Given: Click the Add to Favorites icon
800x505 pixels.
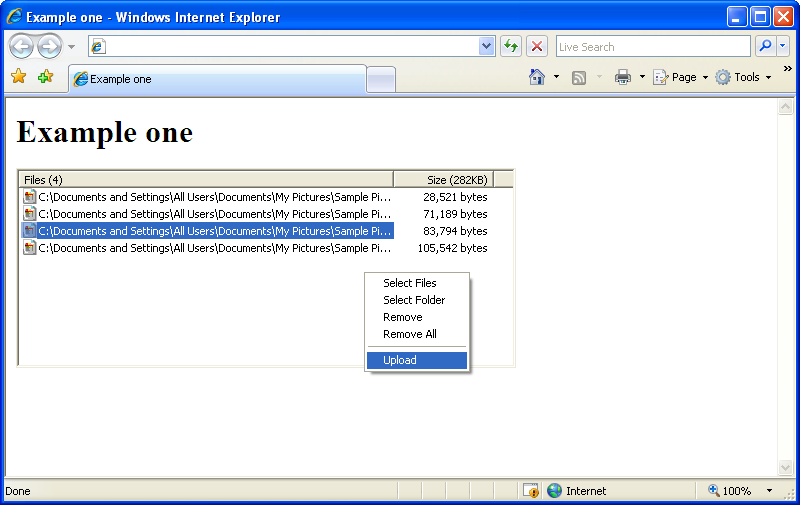Looking at the screenshot, I should click(45, 78).
